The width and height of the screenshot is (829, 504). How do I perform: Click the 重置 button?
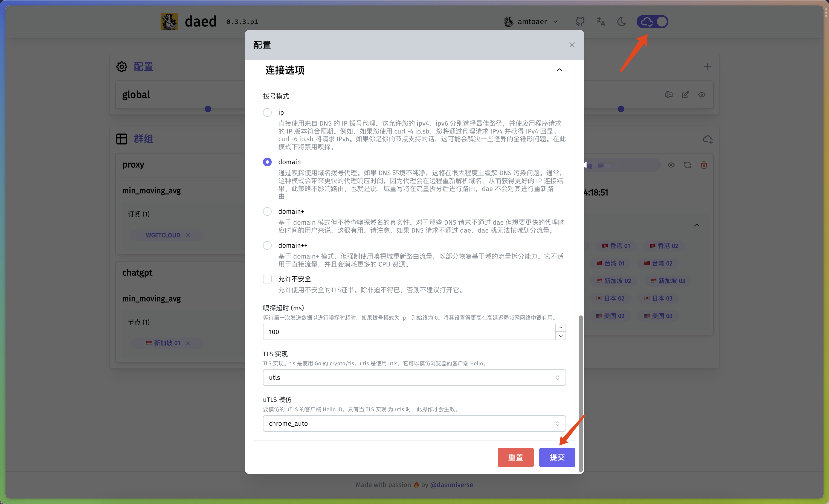[x=515, y=457]
